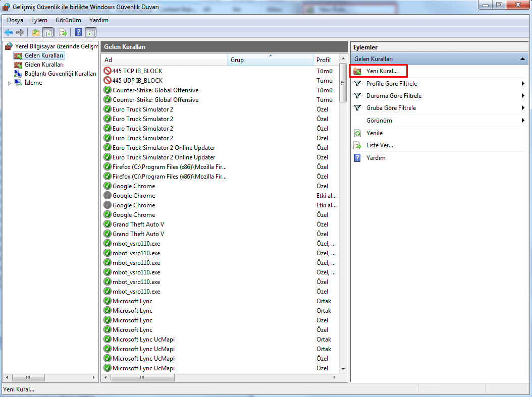Toggle the console tree toolbar icon

point(47,33)
